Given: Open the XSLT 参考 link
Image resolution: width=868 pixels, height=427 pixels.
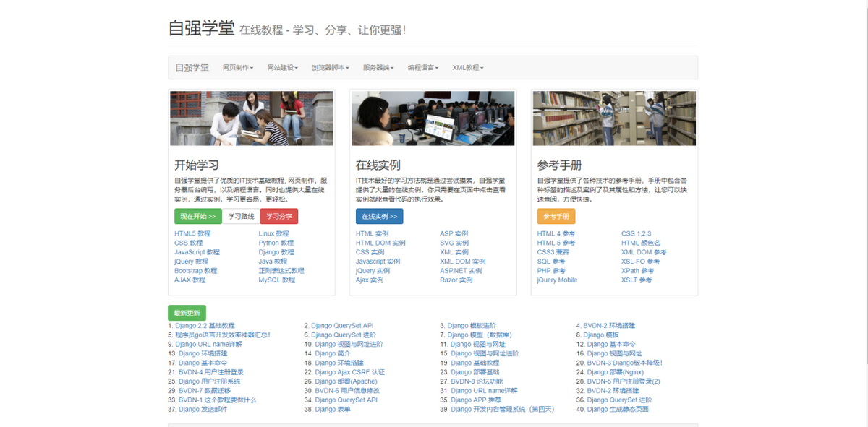Looking at the screenshot, I should click(637, 280).
